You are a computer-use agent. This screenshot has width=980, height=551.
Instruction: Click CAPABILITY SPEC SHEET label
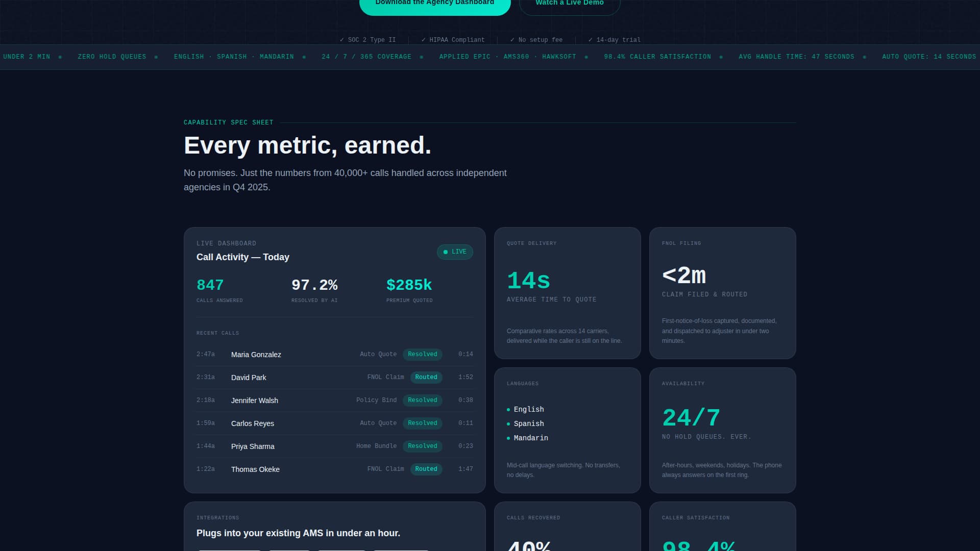click(x=229, y=122)
